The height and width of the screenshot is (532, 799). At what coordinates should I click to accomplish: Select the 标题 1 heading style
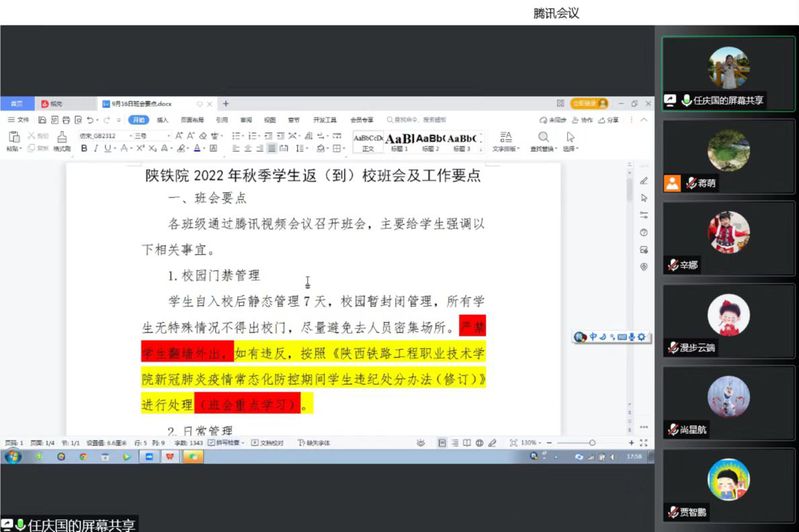(401, 141)
